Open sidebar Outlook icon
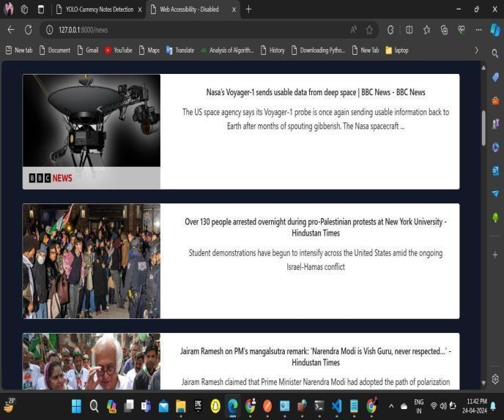 point(495,170)
